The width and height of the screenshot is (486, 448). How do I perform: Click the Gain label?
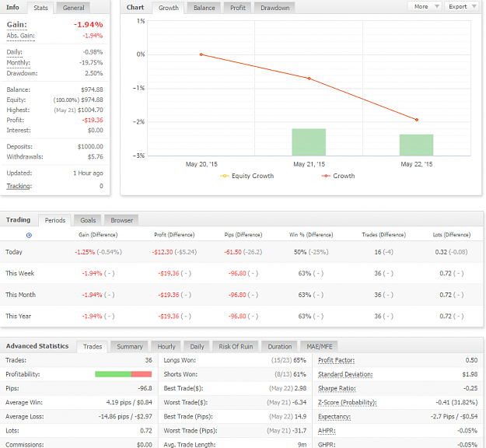click(x=17, y=25)
